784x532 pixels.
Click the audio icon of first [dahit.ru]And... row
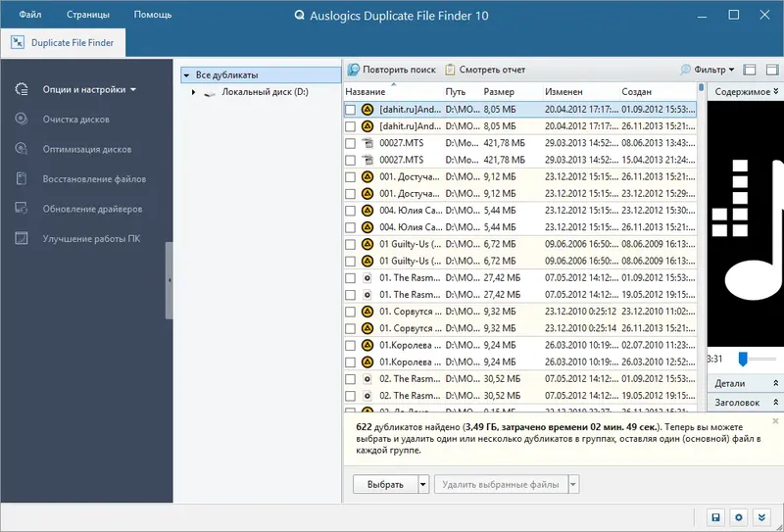coord(367,109)
